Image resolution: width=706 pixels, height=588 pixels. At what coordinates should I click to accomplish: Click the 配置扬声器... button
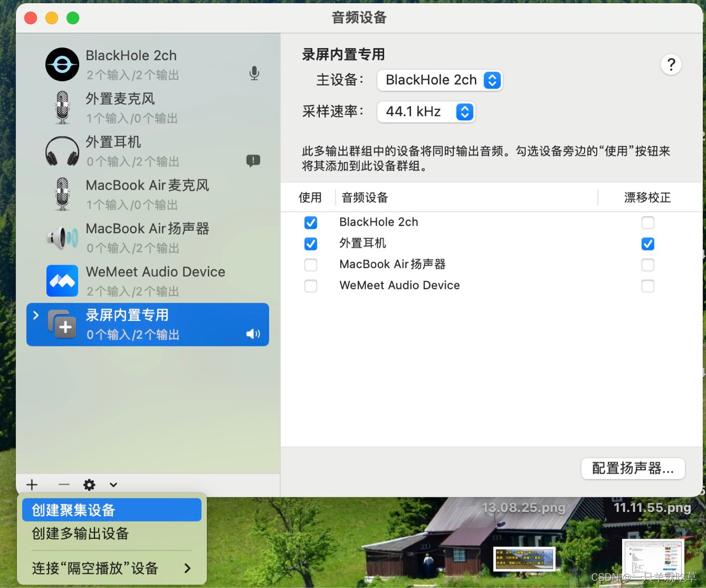pos(633,468)
